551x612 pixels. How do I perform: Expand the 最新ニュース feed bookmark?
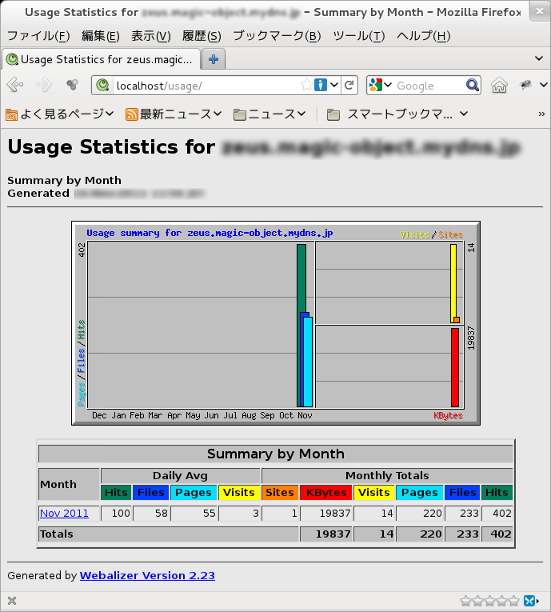click(x=173, y=114)
